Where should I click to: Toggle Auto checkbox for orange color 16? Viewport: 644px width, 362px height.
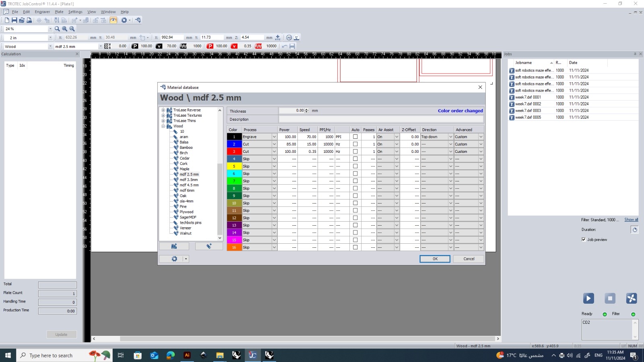point(355,247)
